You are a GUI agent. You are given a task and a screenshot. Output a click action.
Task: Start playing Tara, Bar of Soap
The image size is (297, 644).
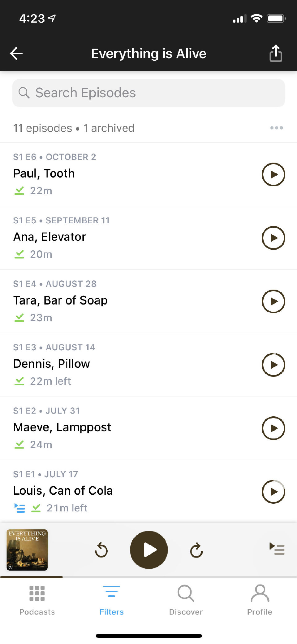coord(273,301)
